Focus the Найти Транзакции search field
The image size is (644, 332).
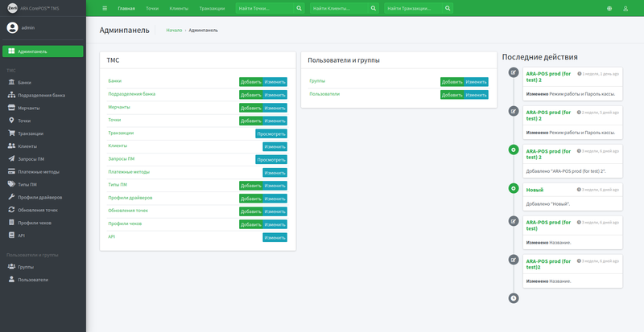(411, 8)
